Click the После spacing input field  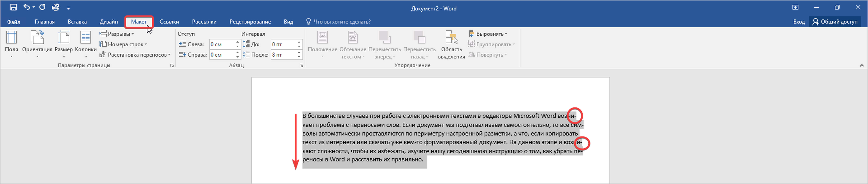283,55
